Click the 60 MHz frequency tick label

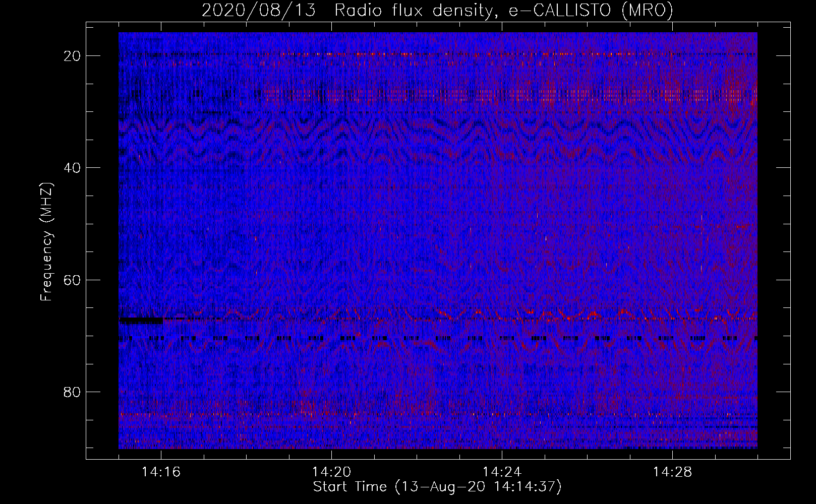click(x=72, y=280)
